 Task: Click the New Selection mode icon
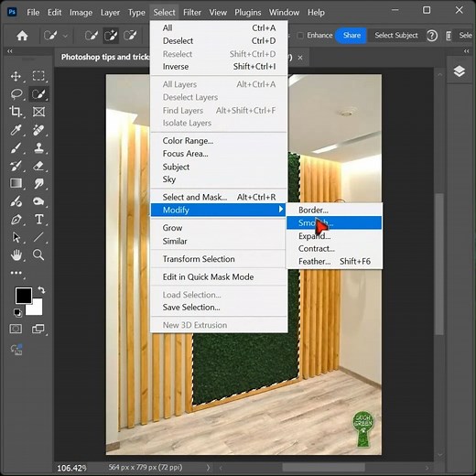[x=92, y=36]
